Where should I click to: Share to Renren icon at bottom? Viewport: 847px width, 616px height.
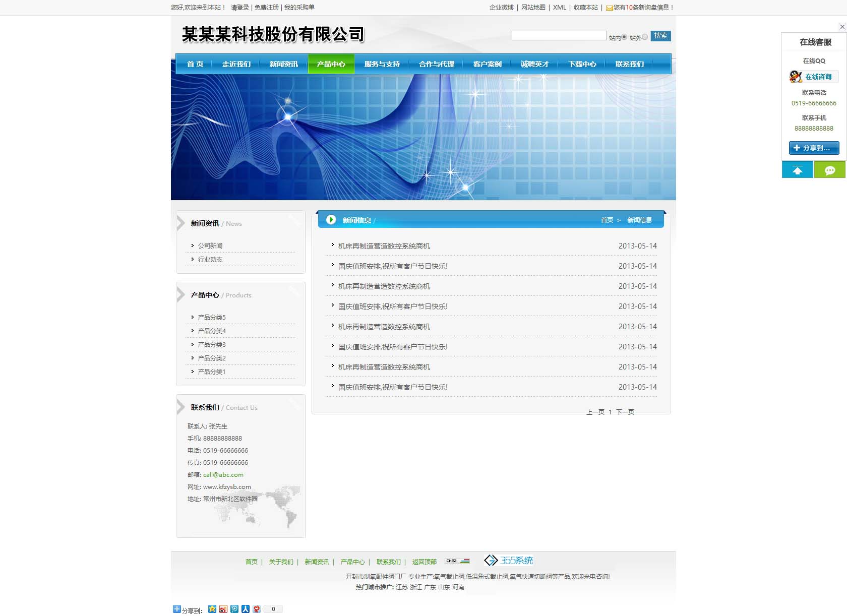(246, 609)
